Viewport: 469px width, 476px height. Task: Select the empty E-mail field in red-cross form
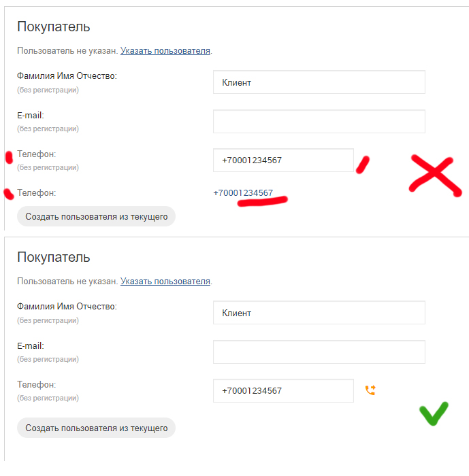(x=319, y=122)
